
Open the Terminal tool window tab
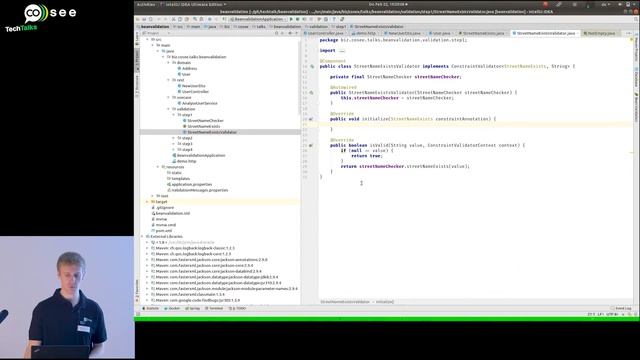(214, 308)
